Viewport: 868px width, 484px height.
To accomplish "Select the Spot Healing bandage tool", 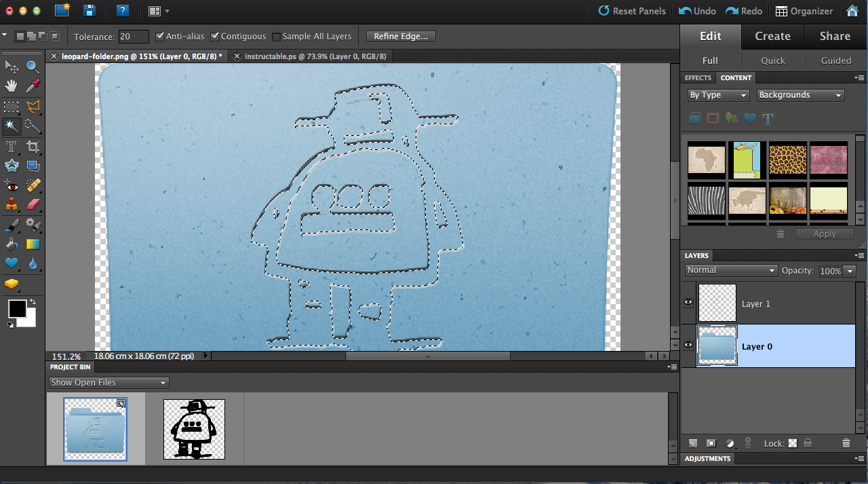I will [x=33, y=185].
